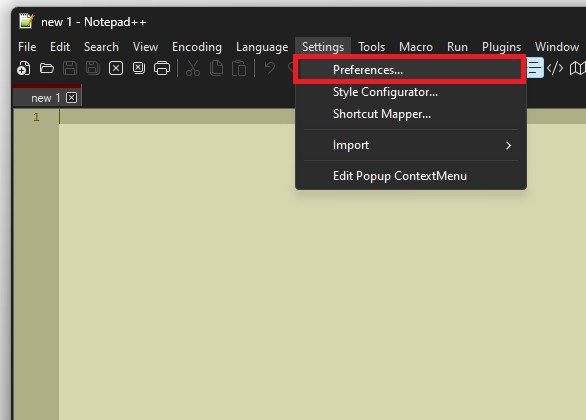The height and width of the screenshot is (420, 586).
Task: Click the Undo arrow icon
Action: 269,68
